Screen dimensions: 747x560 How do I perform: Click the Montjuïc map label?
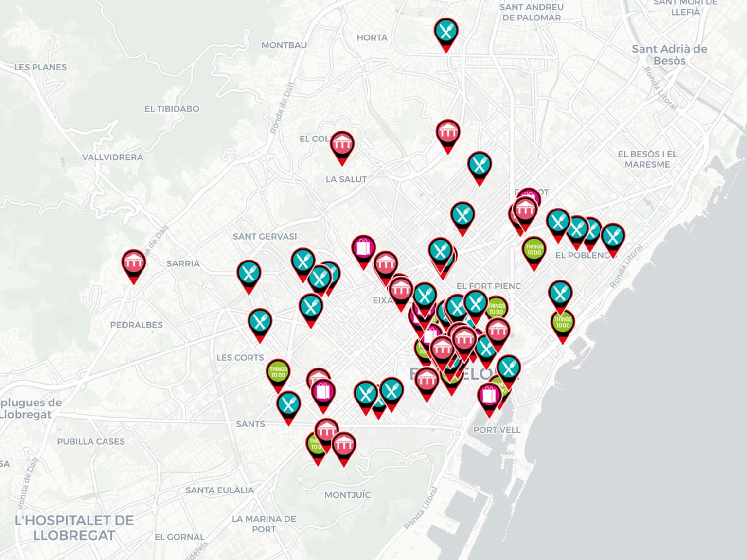[347, 495]
